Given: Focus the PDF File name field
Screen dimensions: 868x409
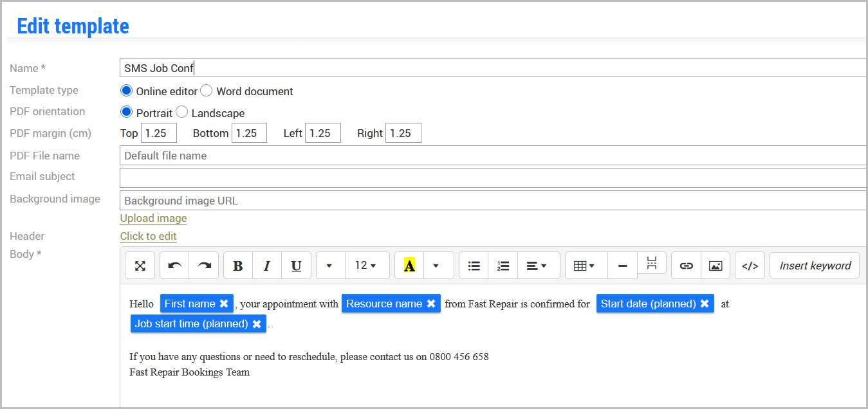Looking at the screenshot, I should (494, 156).
